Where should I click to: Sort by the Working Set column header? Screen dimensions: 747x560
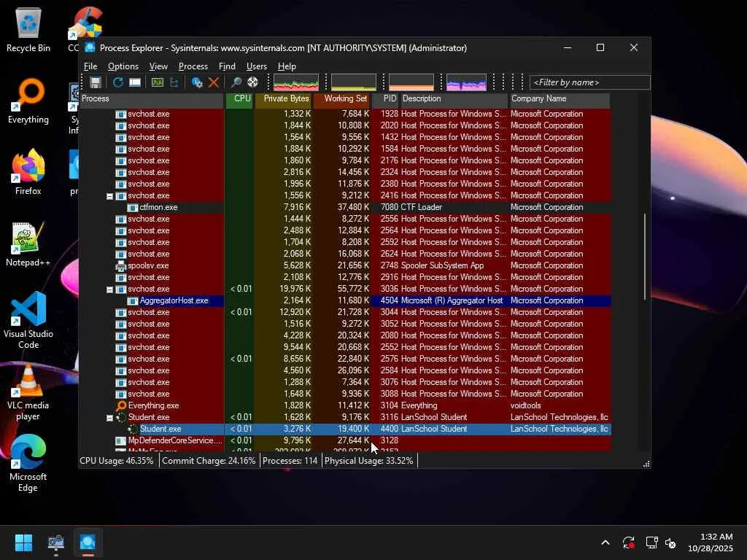(342, 99)
